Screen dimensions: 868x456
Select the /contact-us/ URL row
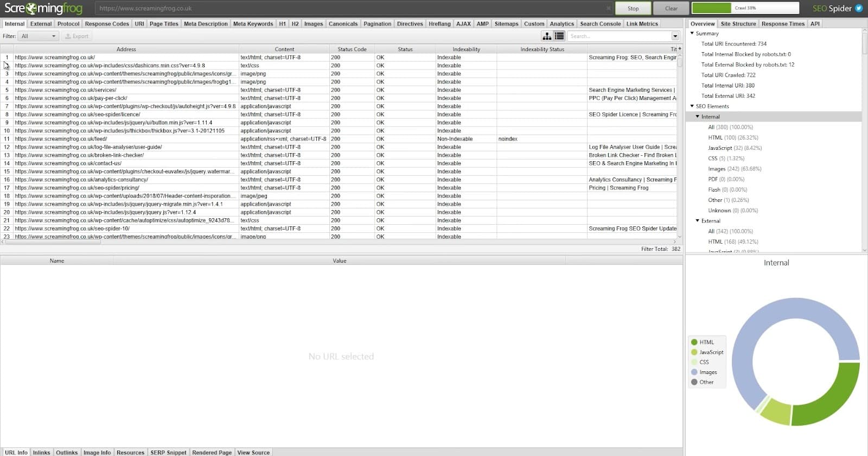point(339,163)
